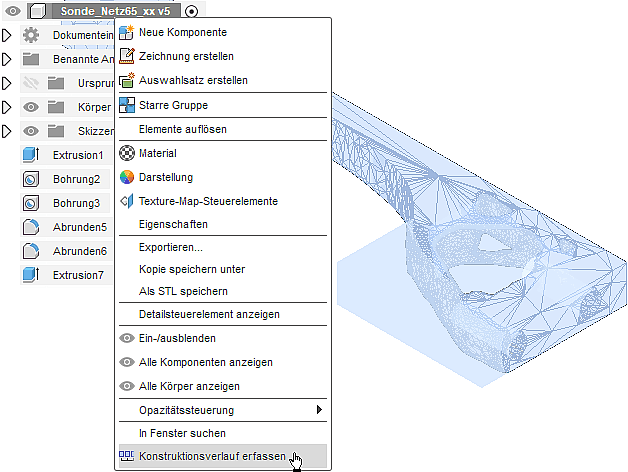Image resolution: width=628 pixels, height=472 pixels.
Task: Click the Neue Komponente icon
Action: pos(127,32)
